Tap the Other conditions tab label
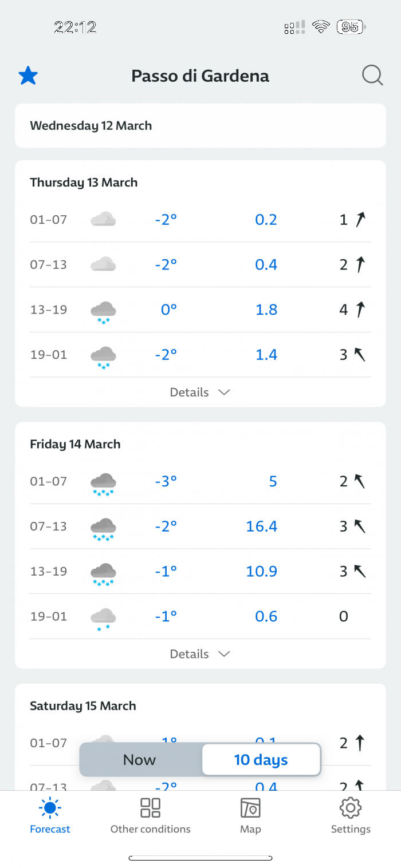 pos(150,829)
